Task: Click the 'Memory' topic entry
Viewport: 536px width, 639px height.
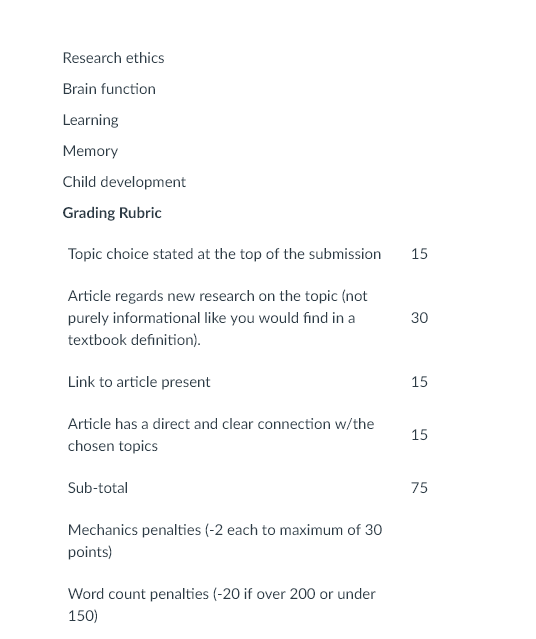Action: (x=90, y=151)
